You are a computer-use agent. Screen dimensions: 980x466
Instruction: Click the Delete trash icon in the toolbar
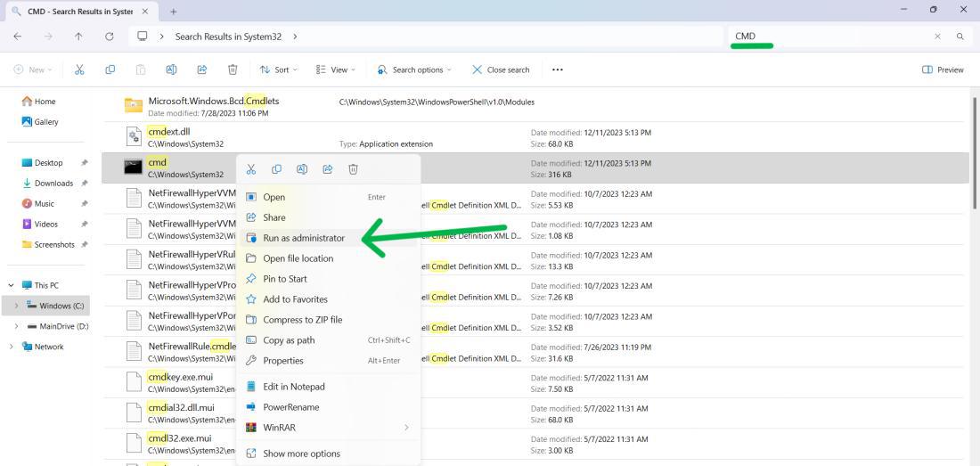tap(233, 70)
